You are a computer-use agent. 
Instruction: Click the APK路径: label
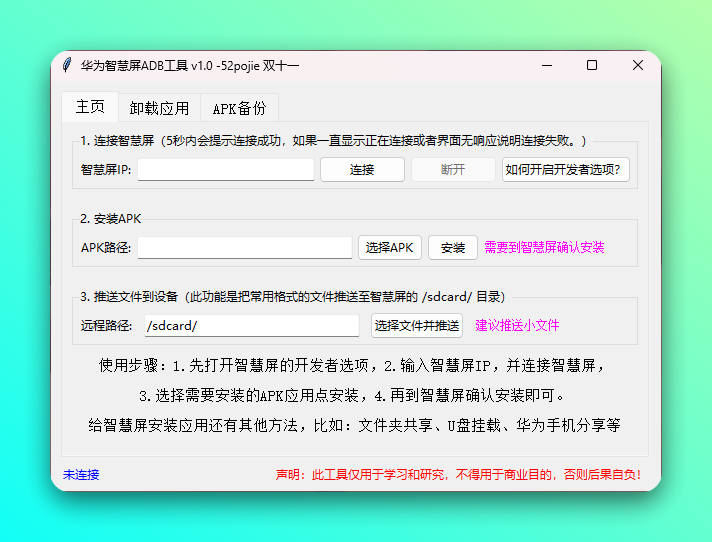[106, 247]
